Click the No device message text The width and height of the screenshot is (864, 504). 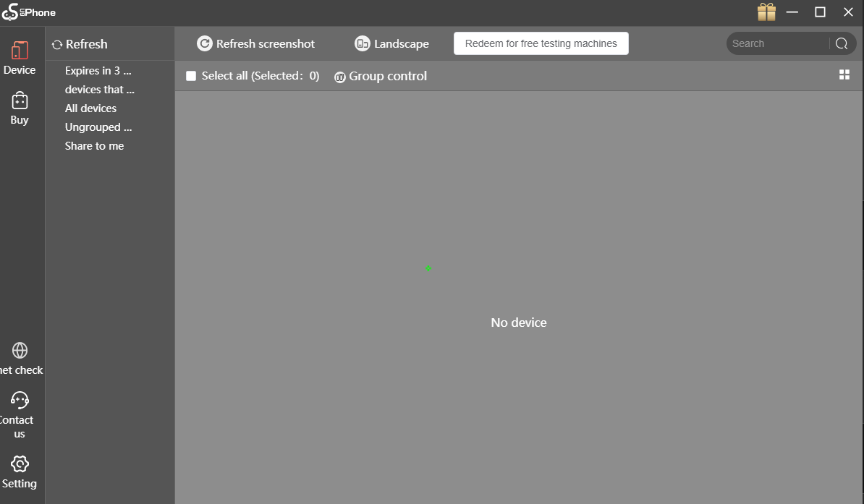(x=519, y=323)
